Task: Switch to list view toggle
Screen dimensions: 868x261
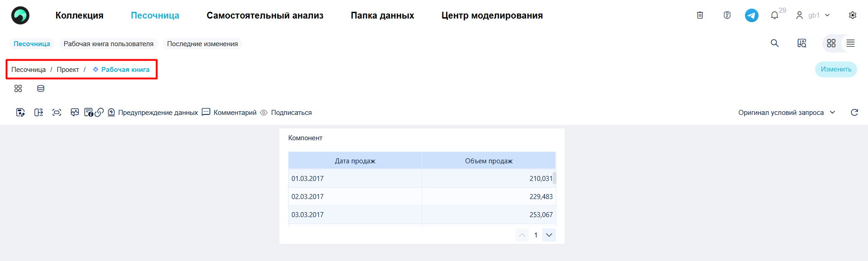Action: pos(851,43)
